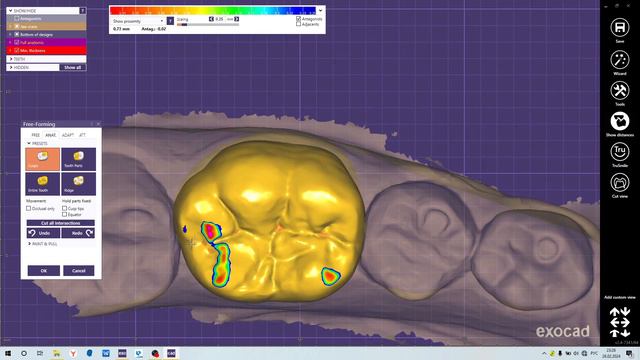
Task: Increase scaling value with right arrow
Action: tap(237, 19)
